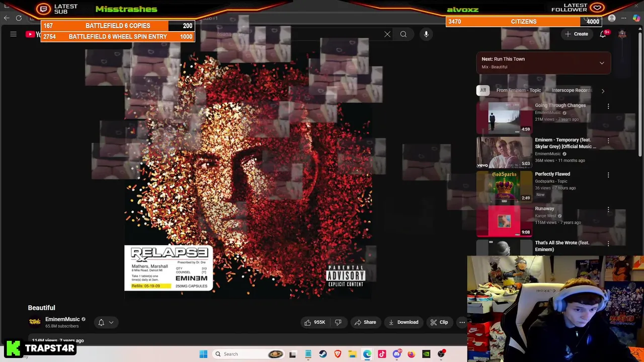This screenshot has height=362, width=644.
Task: Open Perfectly Flawed thumbnail
Action: pyautogui.click(x=504, y=187)
